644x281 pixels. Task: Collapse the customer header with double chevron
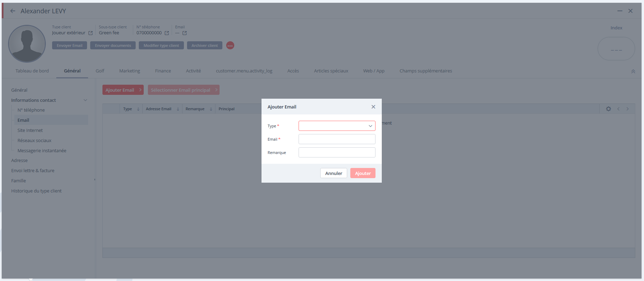point(633,71)
